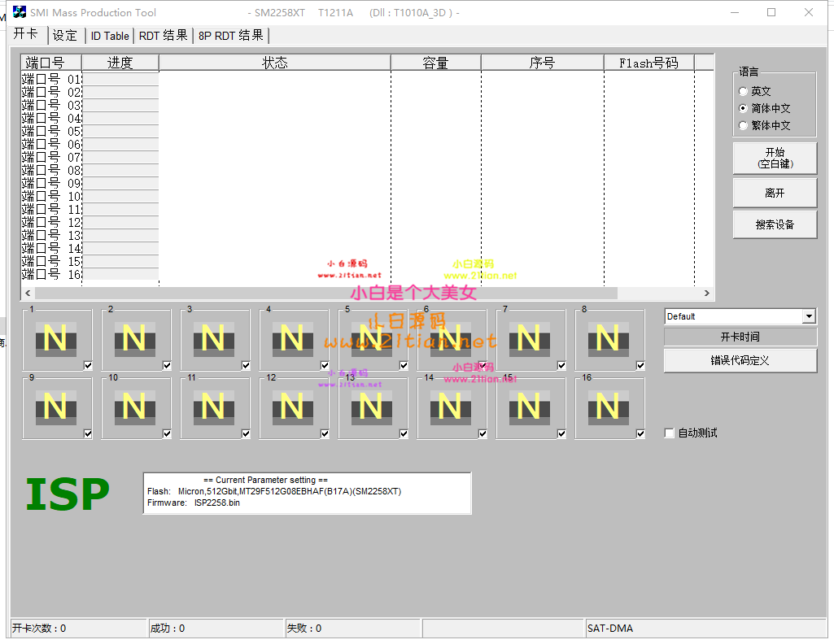Click port 12 status N icon

(x=293, y=407)
